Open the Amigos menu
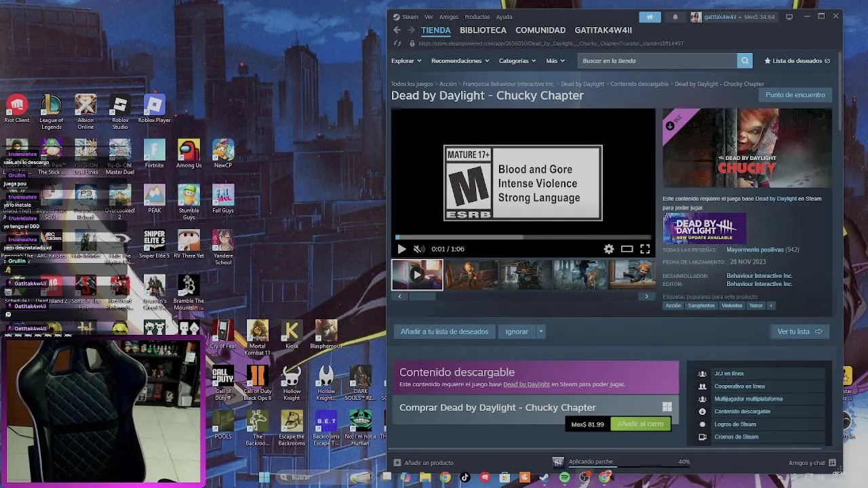Image resolution: width=868 pixels, height=488 pixels. tap(449, 17)
